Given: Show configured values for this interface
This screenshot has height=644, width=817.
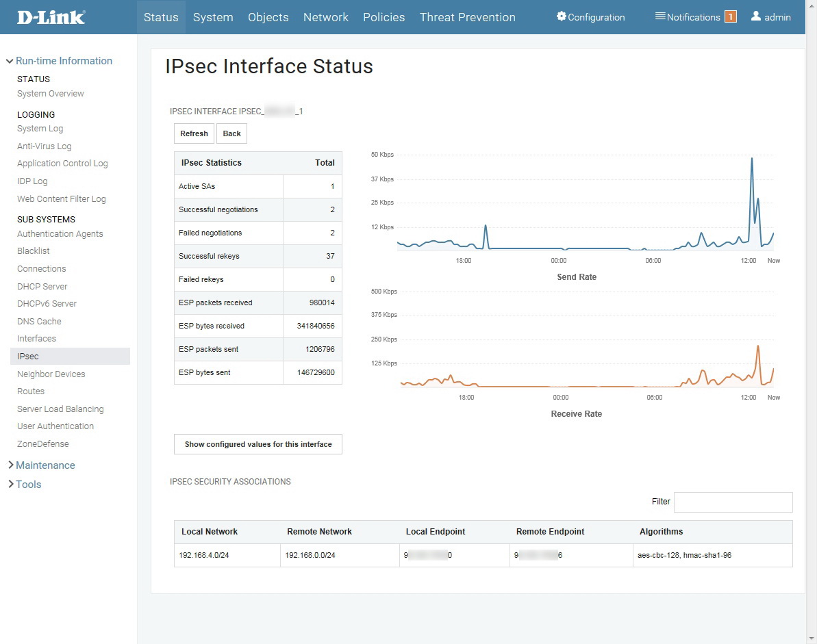Looking at the screenshot, I should 258,444.
